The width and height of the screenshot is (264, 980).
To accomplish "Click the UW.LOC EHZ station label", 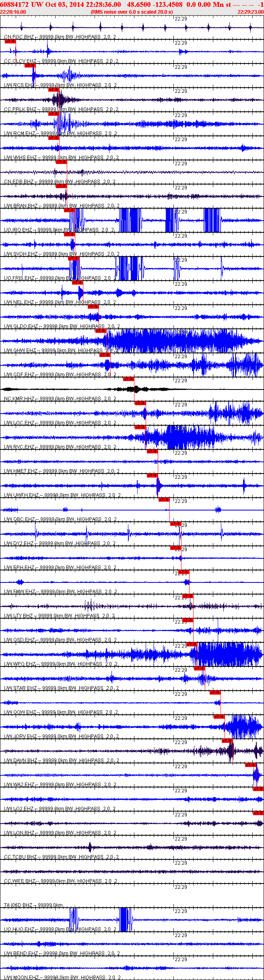I will point(19,423).
